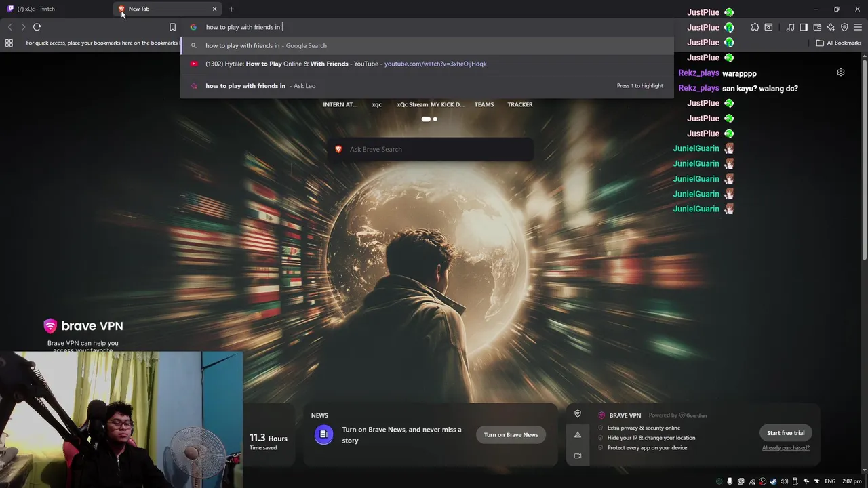Open the TEAMS top site shortcut
Screen dimensions: 868x488
[484, 104]
